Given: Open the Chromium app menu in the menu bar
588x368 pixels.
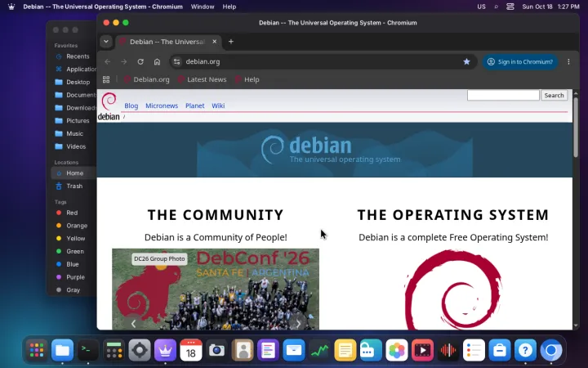Looking at the screenshot, I should 103,7.
